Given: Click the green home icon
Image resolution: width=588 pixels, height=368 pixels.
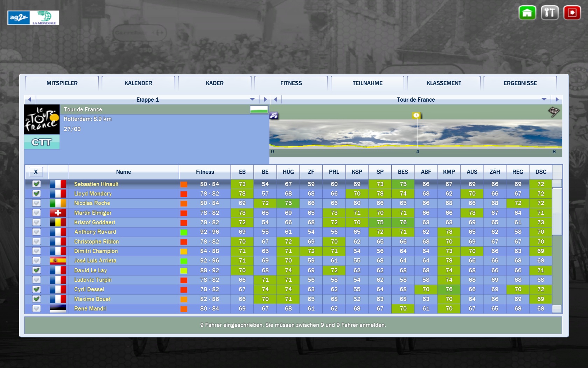Looking at the screenshot, I should point(527,13).
